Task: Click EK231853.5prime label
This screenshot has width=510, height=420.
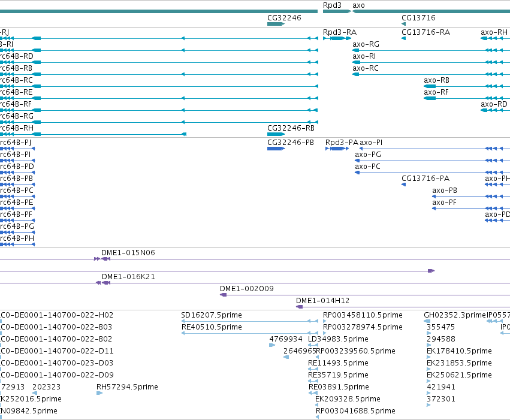Action: (x=459, y=363)
